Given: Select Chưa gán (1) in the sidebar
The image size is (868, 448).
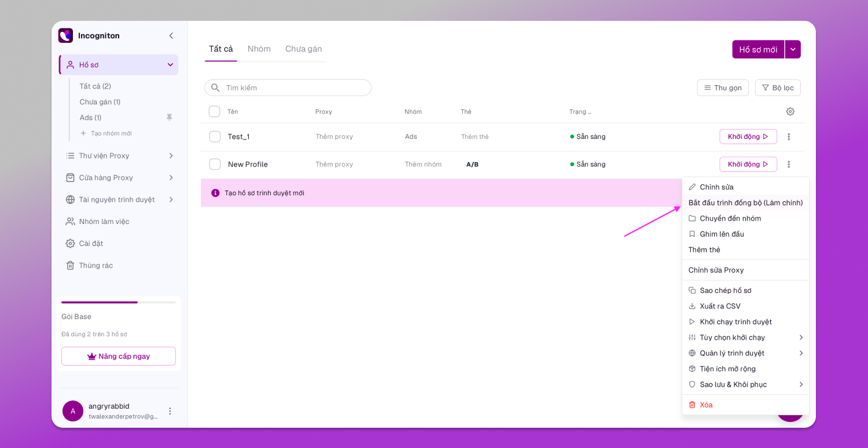Looking at the screenshot, I should pyautogui.click(x=100, y=102).
